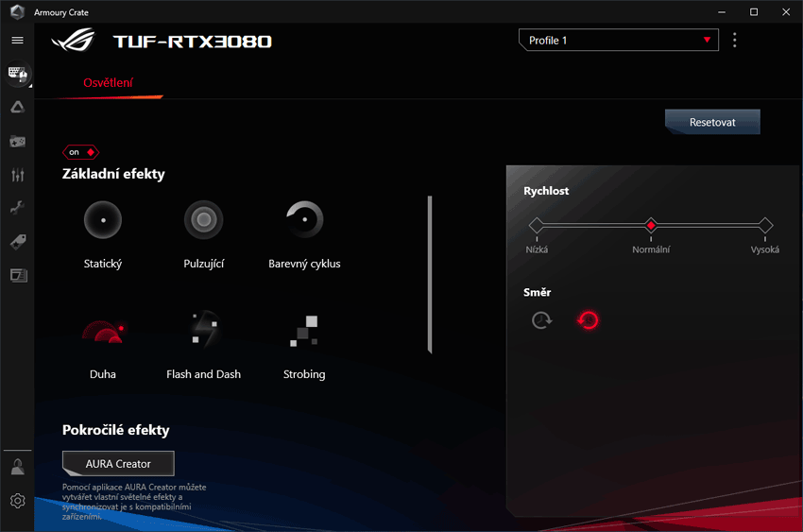The width and height of the screenshot is (803, 532).
Task: Click the Strobing label text
Action: tap(304, 374)
